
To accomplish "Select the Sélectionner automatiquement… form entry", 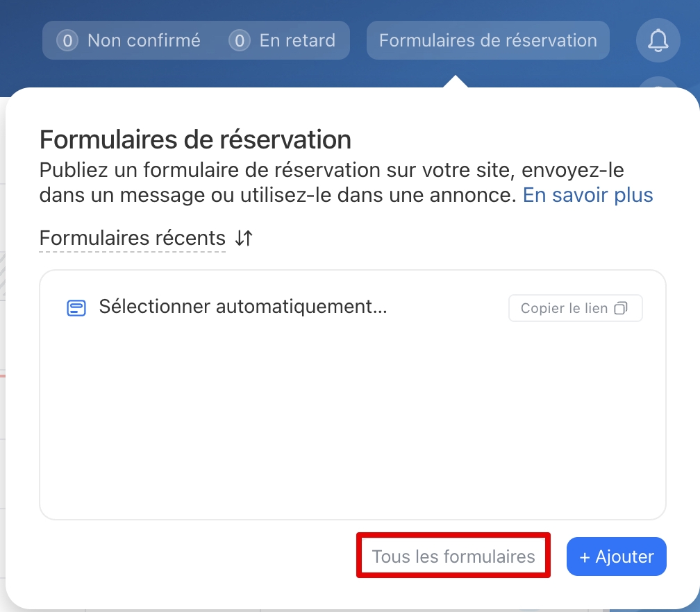I will [243, 307].
